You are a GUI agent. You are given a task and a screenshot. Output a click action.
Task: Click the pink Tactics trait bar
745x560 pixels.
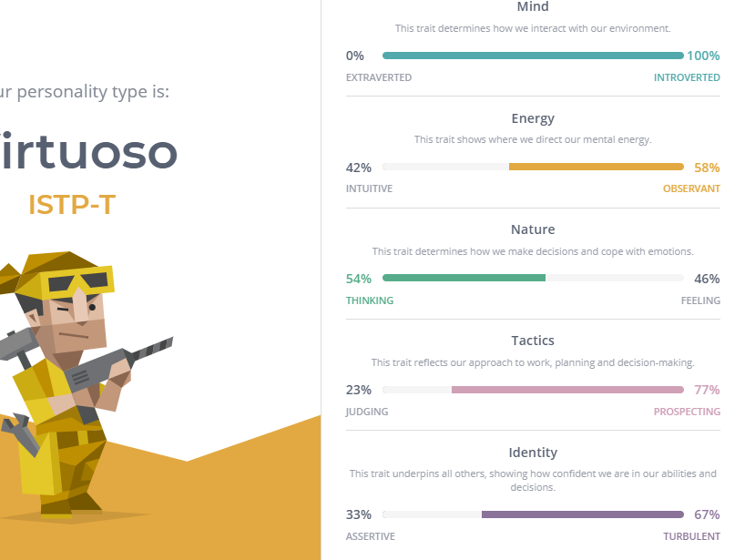(x=566, y=391)
